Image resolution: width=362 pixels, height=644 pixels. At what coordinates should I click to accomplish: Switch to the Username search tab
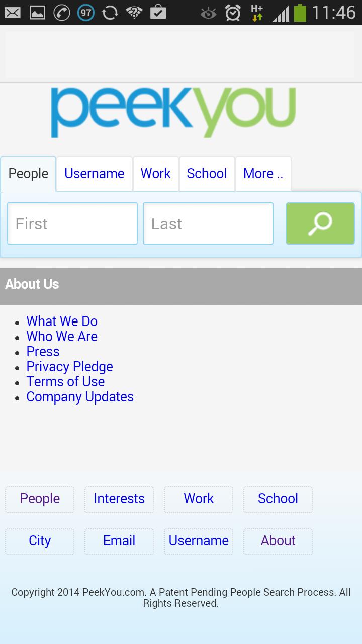click(94, 174)
